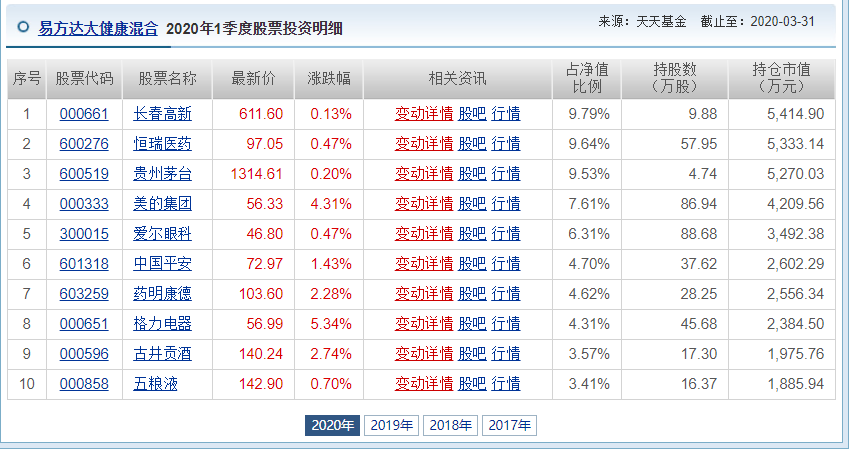Select the price value 1314.61
The width and height of the screenshot is (853, 451).
pyautogui.click(x=256, y=174)
